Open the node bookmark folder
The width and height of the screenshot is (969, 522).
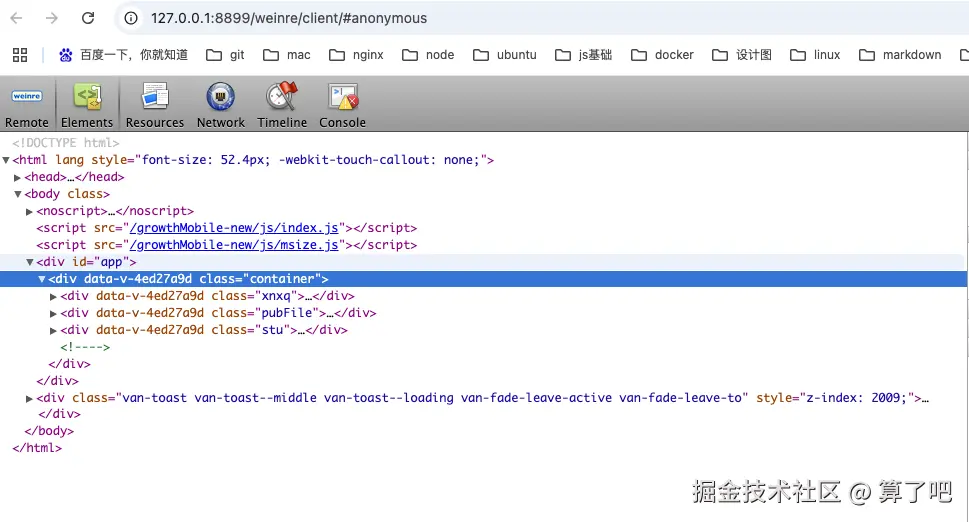(x=428, y=55)
